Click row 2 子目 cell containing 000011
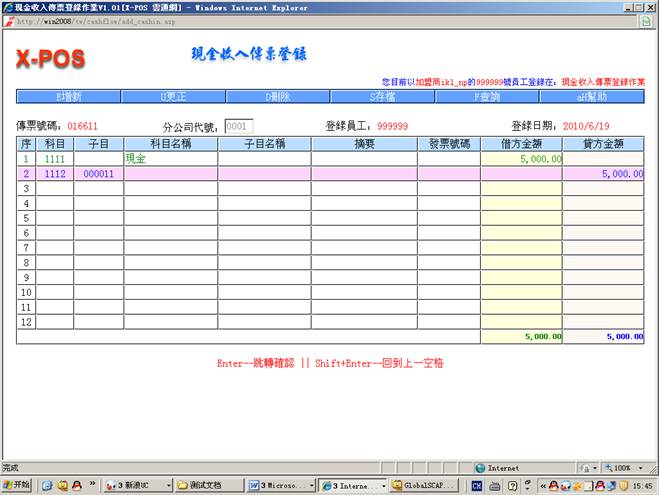The width and height of the screenshot is (659, 495). click(98, 173)
